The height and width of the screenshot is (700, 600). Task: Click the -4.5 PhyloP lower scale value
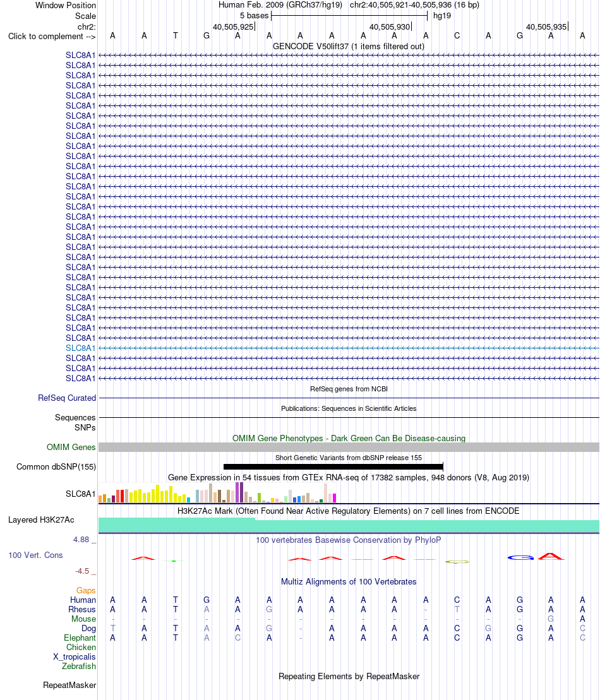(82, 571)
